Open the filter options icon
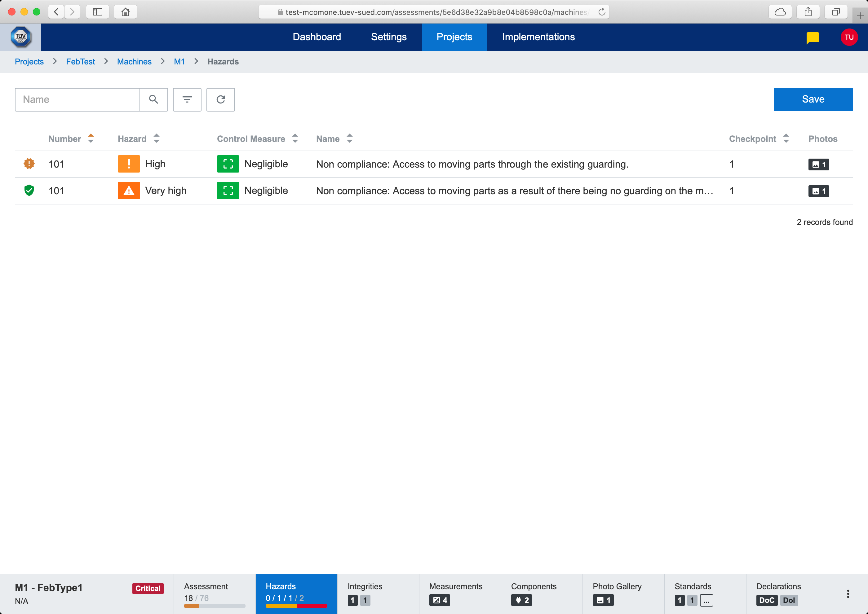 187,99
